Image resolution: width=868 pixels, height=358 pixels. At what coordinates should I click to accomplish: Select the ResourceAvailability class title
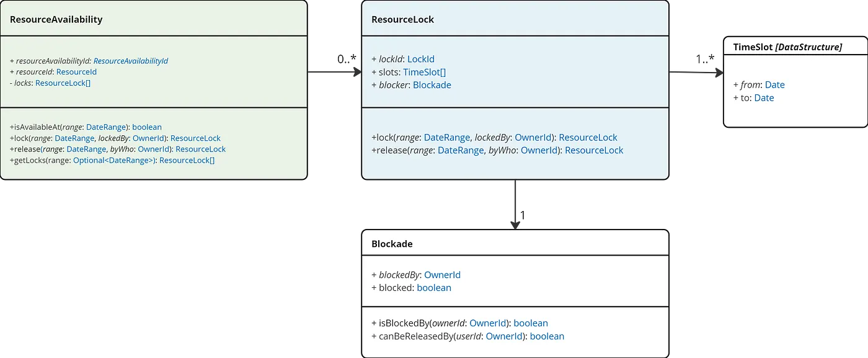56,19
